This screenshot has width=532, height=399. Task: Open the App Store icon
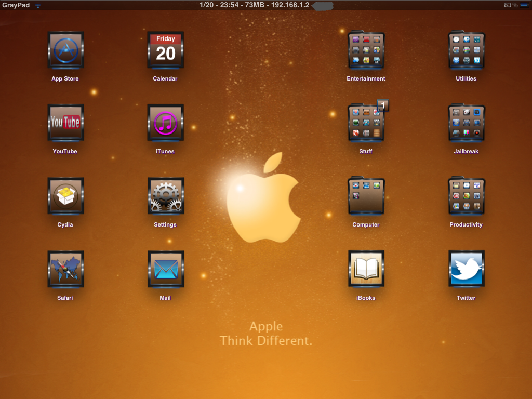(65, 50)
